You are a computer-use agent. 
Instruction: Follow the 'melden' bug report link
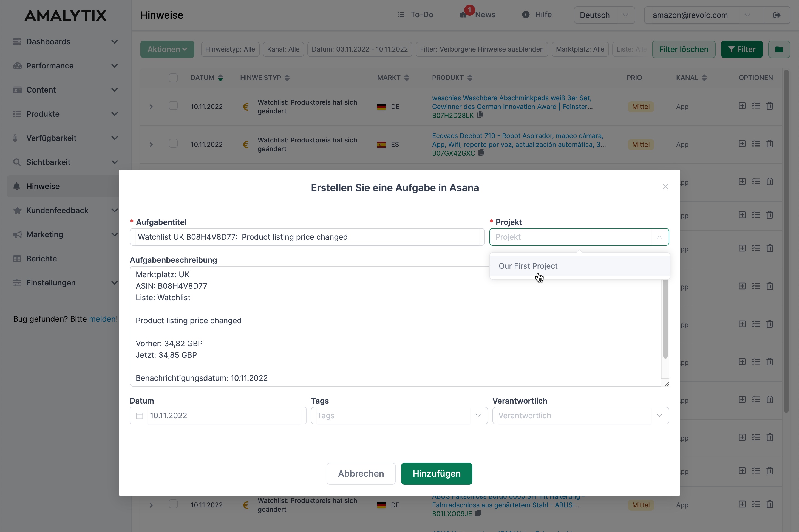[102, 319]
